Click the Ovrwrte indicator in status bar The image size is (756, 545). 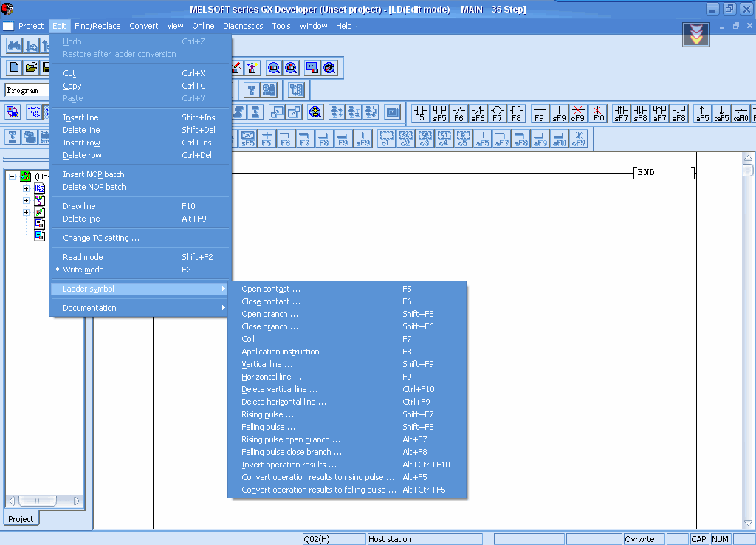(x=644, y=539)
